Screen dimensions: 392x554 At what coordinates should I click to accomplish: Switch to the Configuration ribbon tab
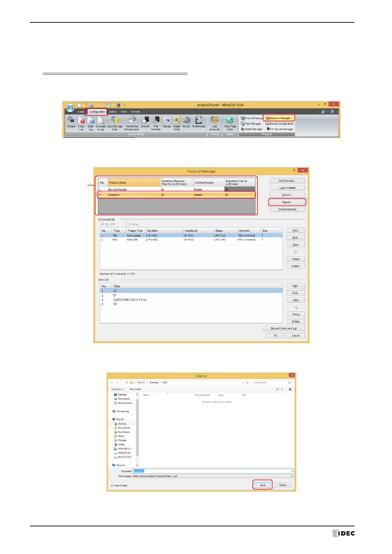point(97,112)
